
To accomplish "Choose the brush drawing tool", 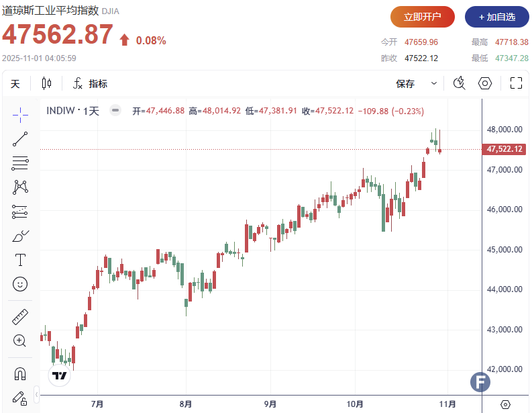I will pos(20,236).
